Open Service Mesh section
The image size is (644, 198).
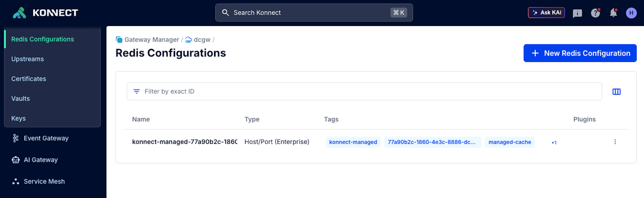[44, 181]
